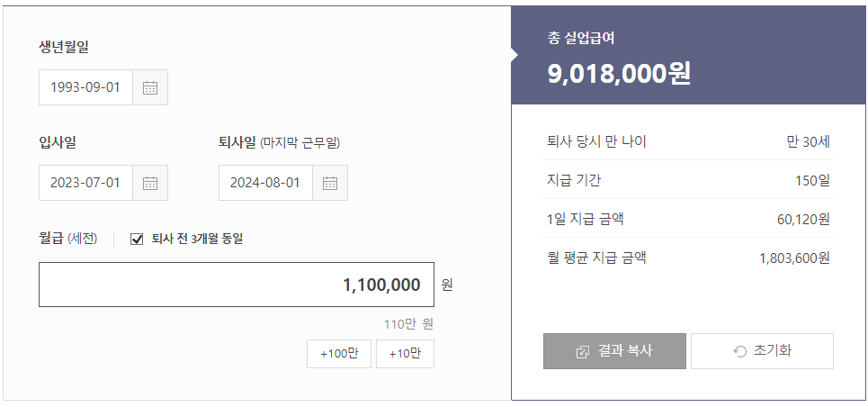Toggle the 퇴사 전 3개월 동일 checkbox
Screen dimensions: 868x407
pos(138,239)
